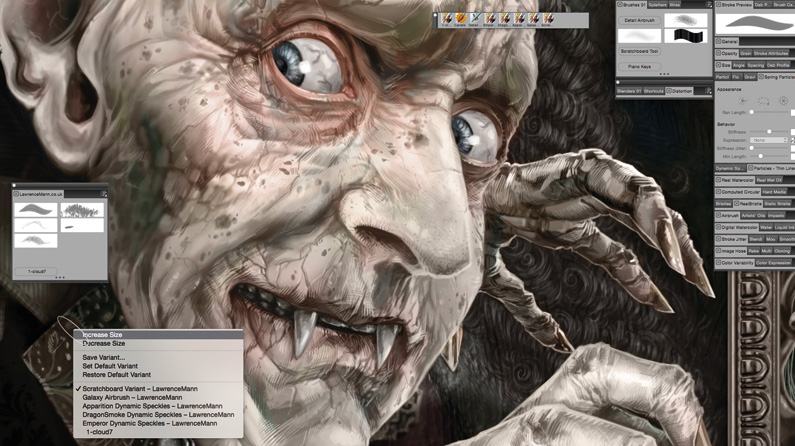
Task: Open the Distortion panel options menu icon
Action: (708, 91)
